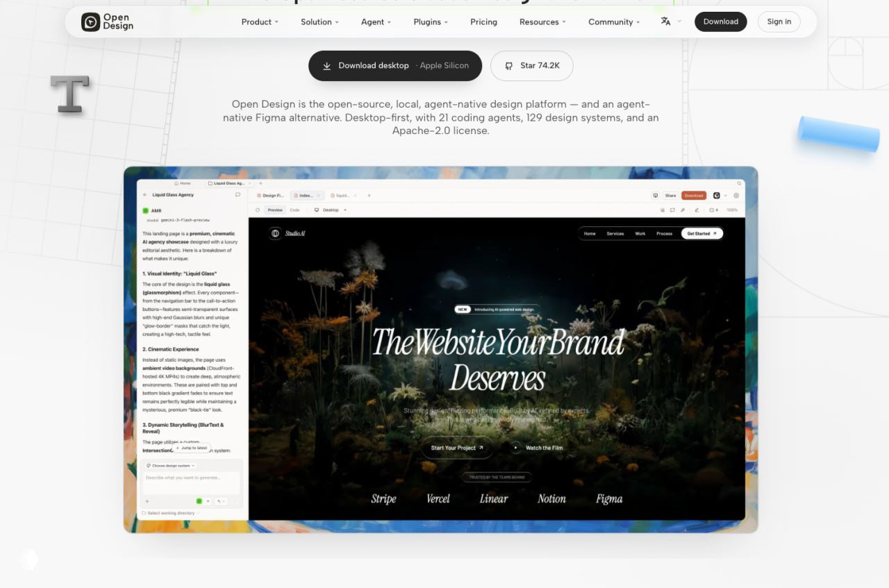Viewport: 889px width, 588px height.
Task: Expand the Agent menu
Action: pos(376,22)
